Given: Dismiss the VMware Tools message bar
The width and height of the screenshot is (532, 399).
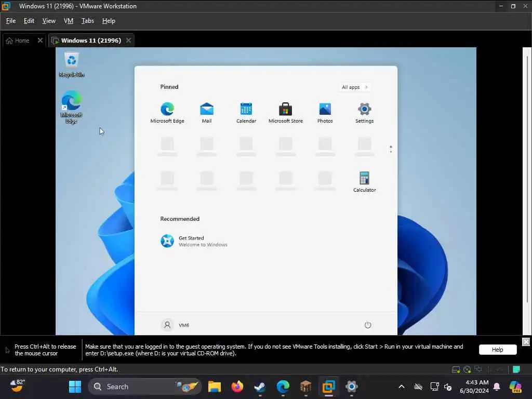Looking at the screenshot, I should pos(526,342).
